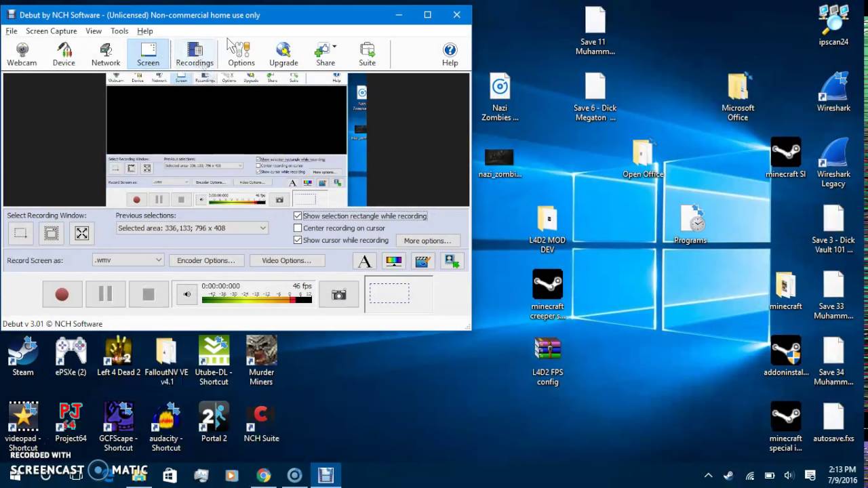Screen dimensions: 868x488
Task: Take a snapshot with the camera button
Action: coord(338,294)
